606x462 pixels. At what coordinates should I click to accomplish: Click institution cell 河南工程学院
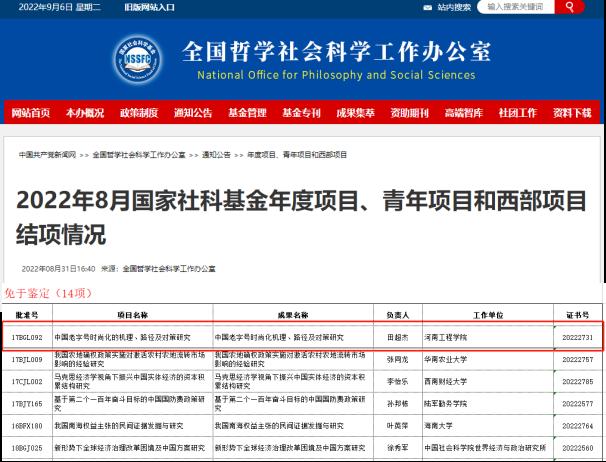pos(446,338)
